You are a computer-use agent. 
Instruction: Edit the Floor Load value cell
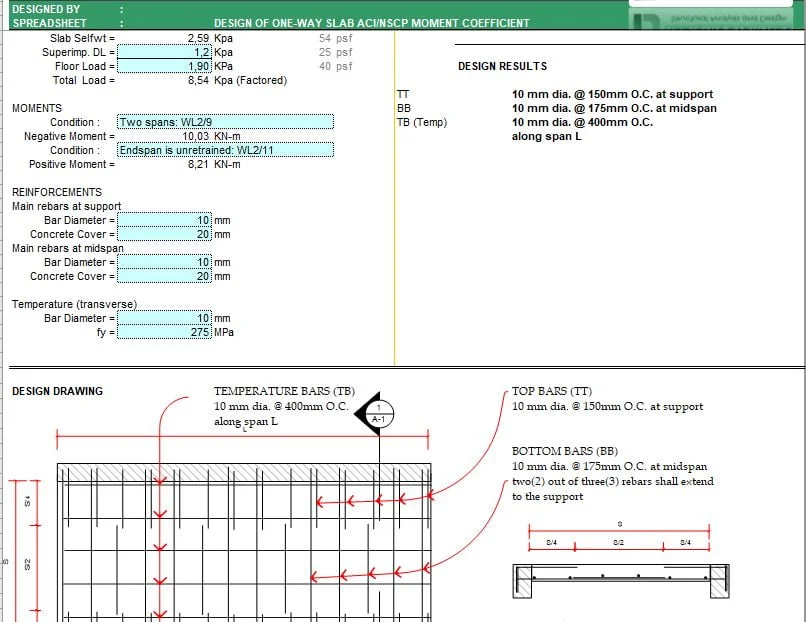[x=165, y=66]
